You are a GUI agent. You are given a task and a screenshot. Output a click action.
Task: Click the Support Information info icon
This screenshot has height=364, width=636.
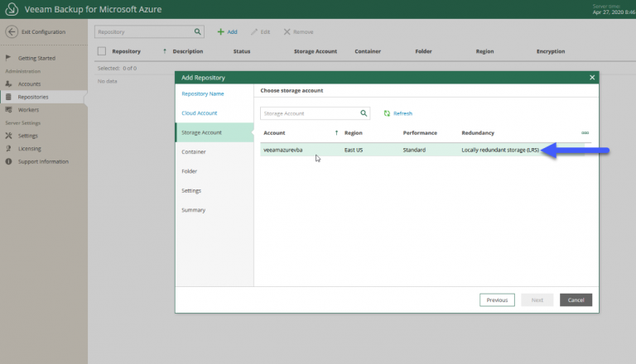coord(8,162)
